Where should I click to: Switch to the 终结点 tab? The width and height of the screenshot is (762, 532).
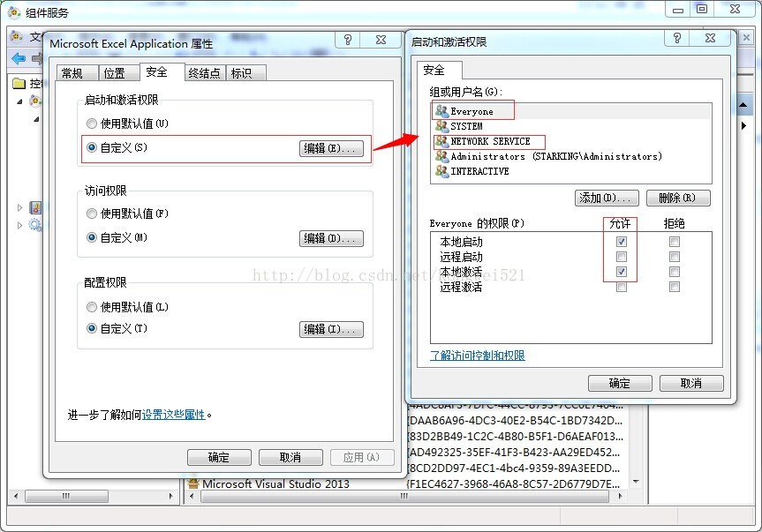tap(204, 73)
